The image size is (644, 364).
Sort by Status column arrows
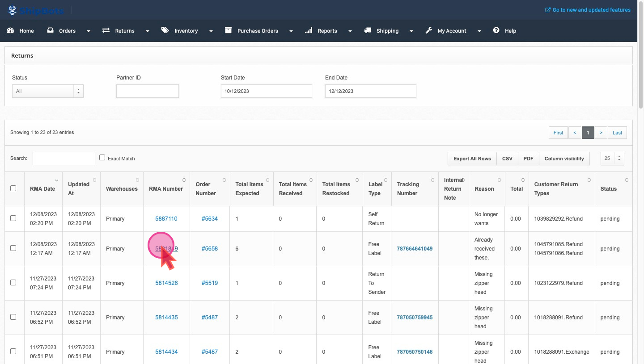click(x=627, y=180)
